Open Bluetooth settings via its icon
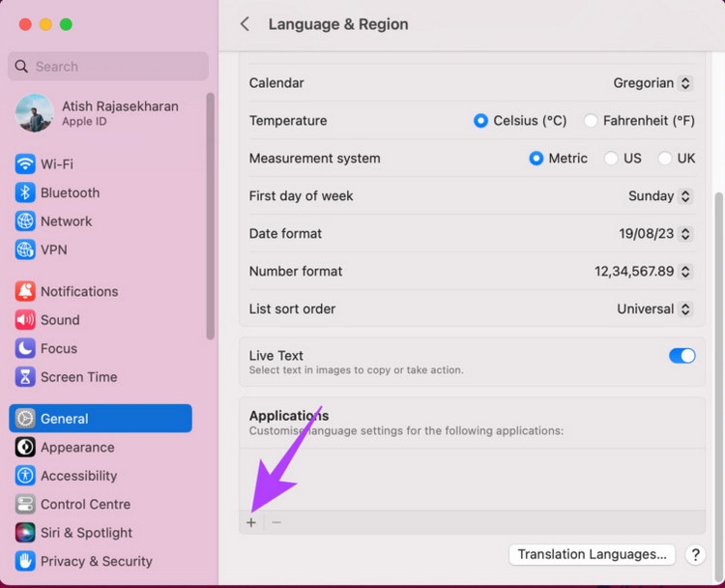The height and width of the screenshot is (588, 725). [25, 192]
